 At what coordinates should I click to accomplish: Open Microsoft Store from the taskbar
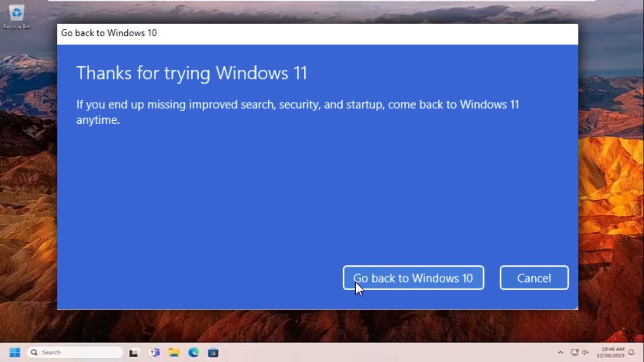213,353
